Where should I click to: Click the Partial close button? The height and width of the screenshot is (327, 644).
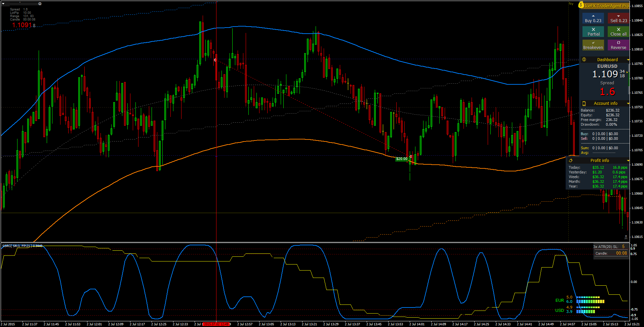(593, 32)
